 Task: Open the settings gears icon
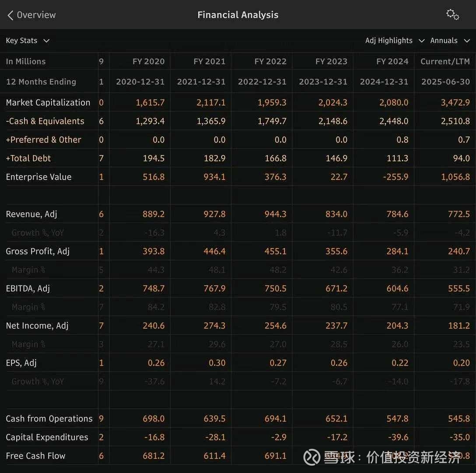452,14
